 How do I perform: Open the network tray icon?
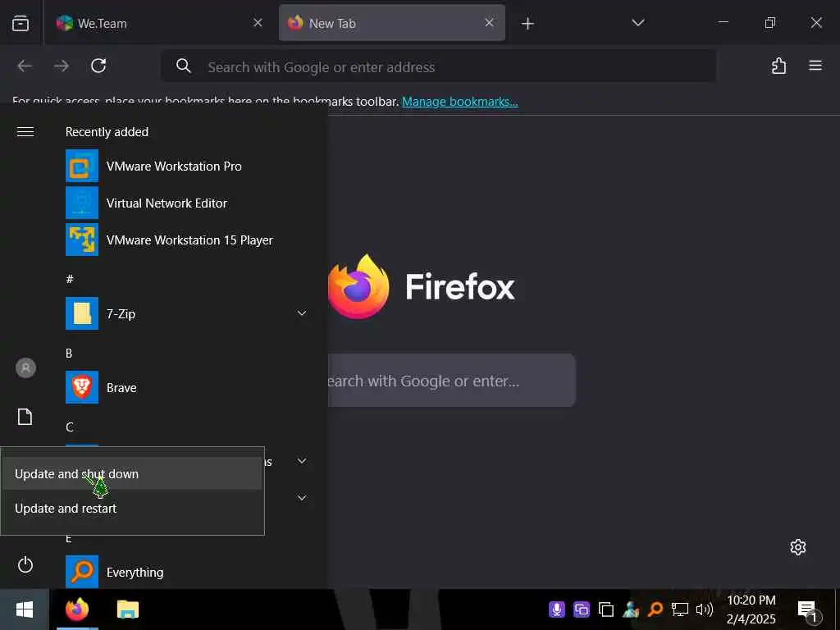(680, 609)
